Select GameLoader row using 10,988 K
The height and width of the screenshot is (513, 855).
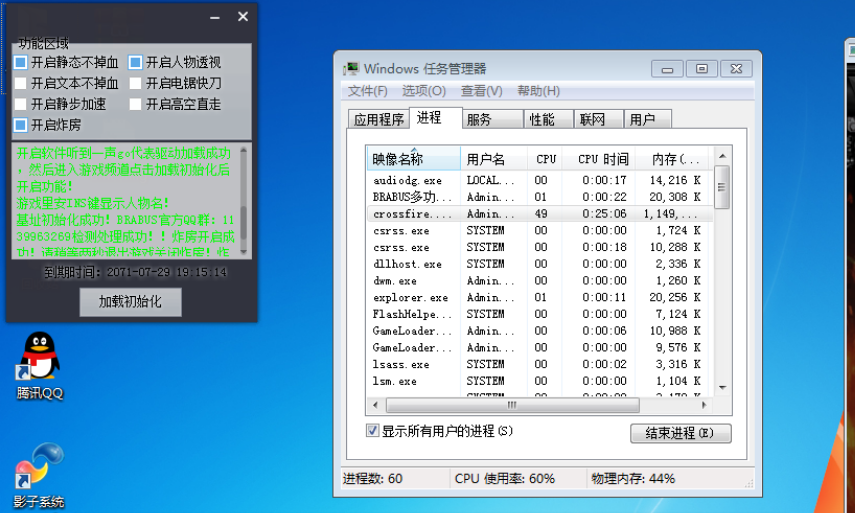[540, 331]
